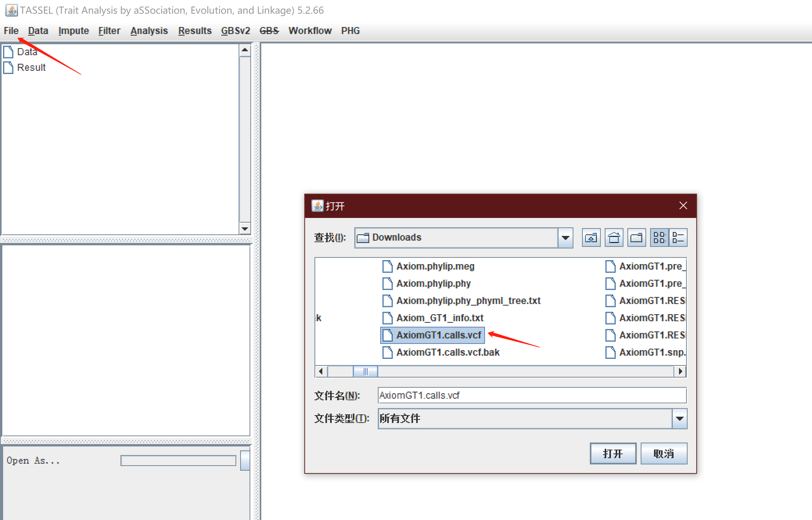This screenshot has width=812, height=520.
Task: Click the Create New Folder icon
Action: click(636, 238)
